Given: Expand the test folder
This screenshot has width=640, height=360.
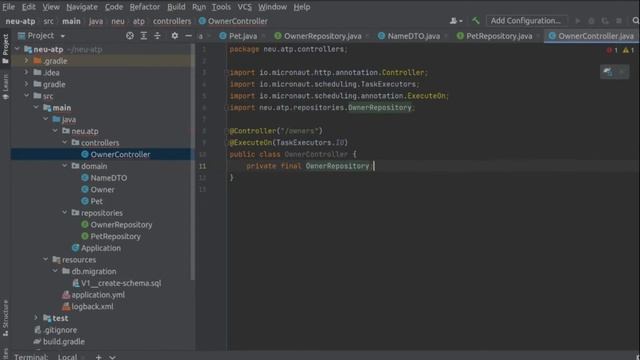Looking at the screenshot, I should pyautogui.click(x=36, y=318).
